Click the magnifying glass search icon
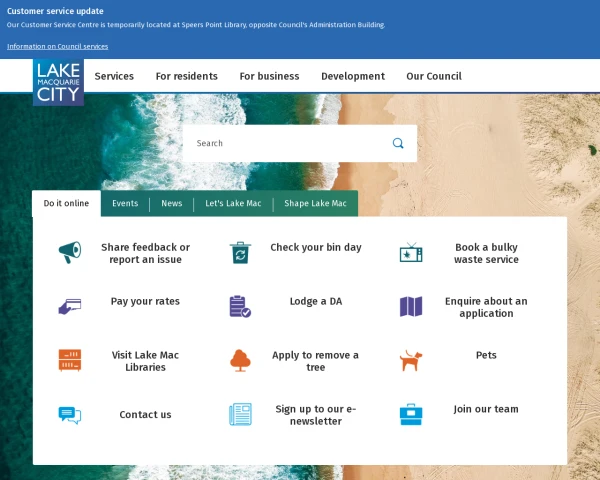 pyautogui.click(x=398, y=143)
